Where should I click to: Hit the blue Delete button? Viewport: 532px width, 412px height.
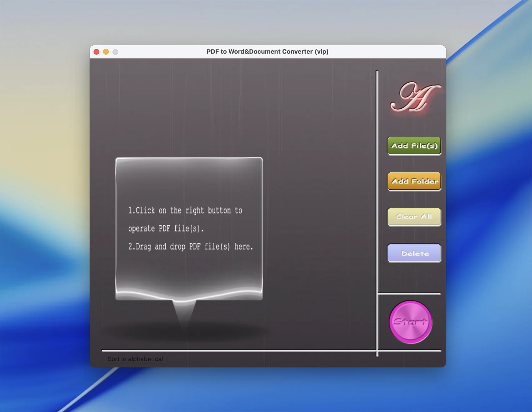click(x=414, y=253)
